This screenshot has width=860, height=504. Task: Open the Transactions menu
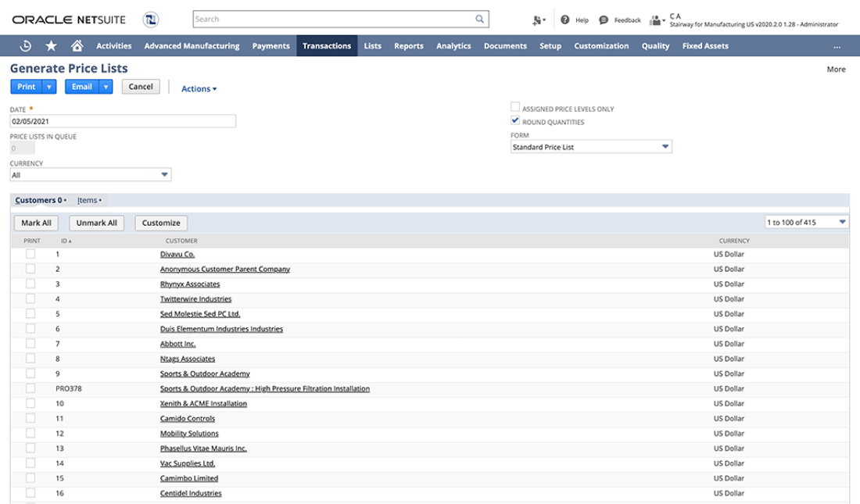327,46
